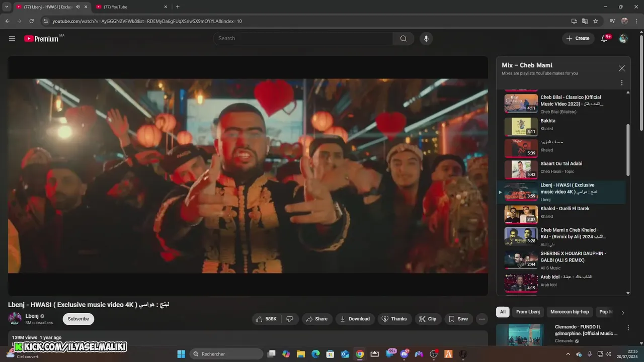Like the video with 588K likes

pyautogui.click(x=266, y=319)
